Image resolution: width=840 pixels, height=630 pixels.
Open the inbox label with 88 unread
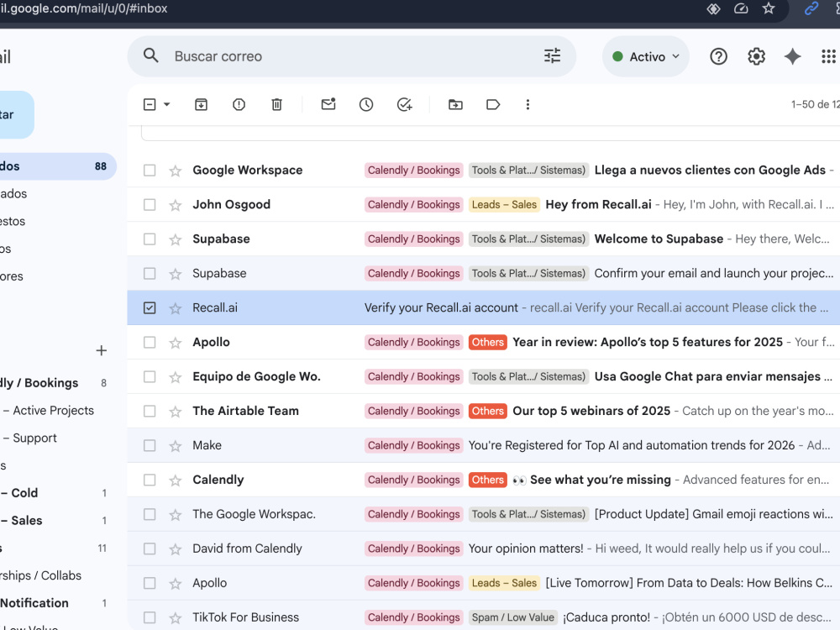pos(58,166)
